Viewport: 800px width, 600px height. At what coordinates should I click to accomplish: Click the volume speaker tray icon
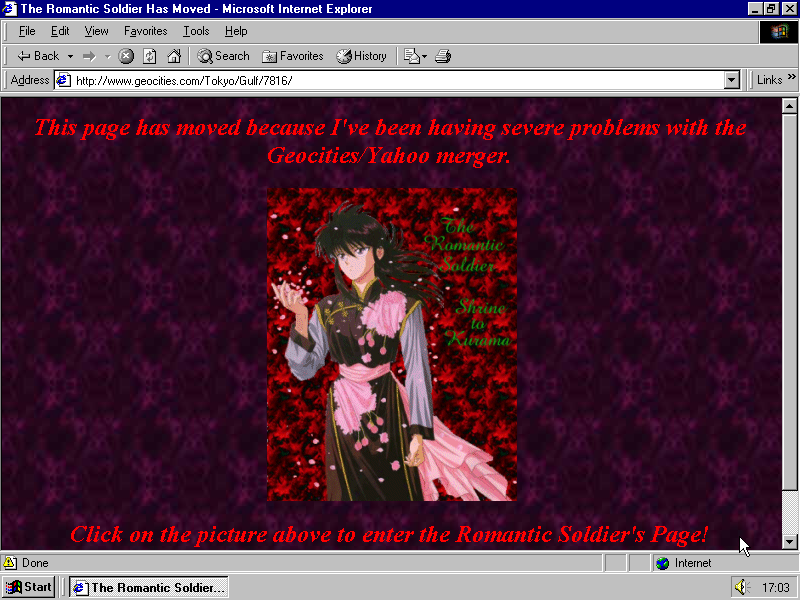(x=741, y=587)
